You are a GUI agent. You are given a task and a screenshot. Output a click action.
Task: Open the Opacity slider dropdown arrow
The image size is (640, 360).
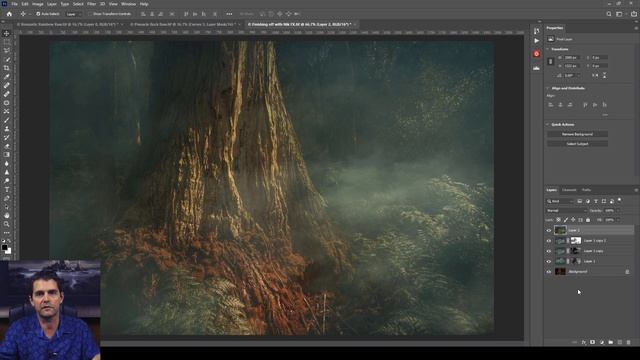point(617,211)
